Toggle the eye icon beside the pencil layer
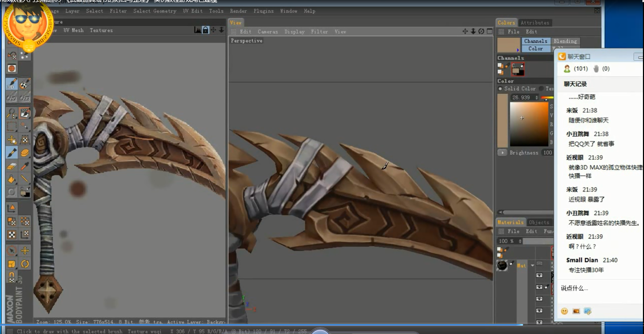 (x=539, y=287)
